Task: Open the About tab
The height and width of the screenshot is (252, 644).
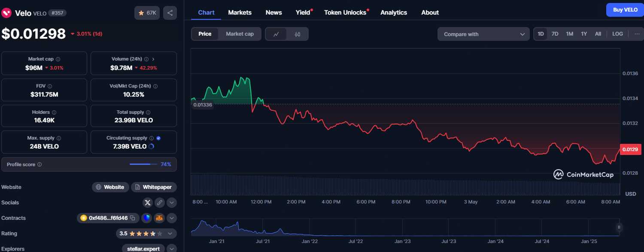Action: pyautogui.click(x=430, y=12)
